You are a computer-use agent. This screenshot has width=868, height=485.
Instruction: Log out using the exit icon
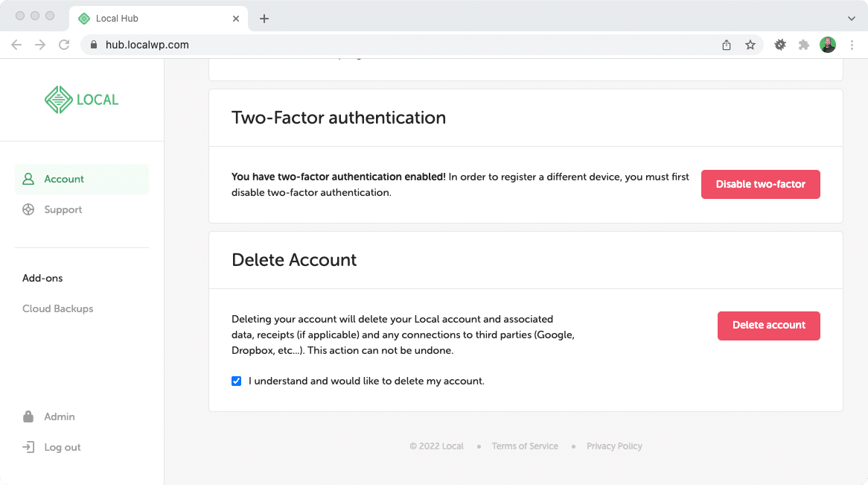[x=28, y=447]
